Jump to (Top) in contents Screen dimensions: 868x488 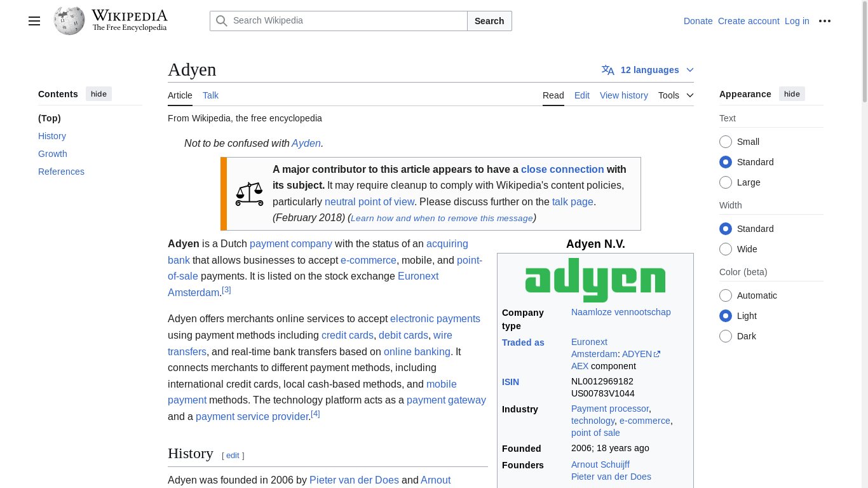pyautogui.click(x=50, y=118)
